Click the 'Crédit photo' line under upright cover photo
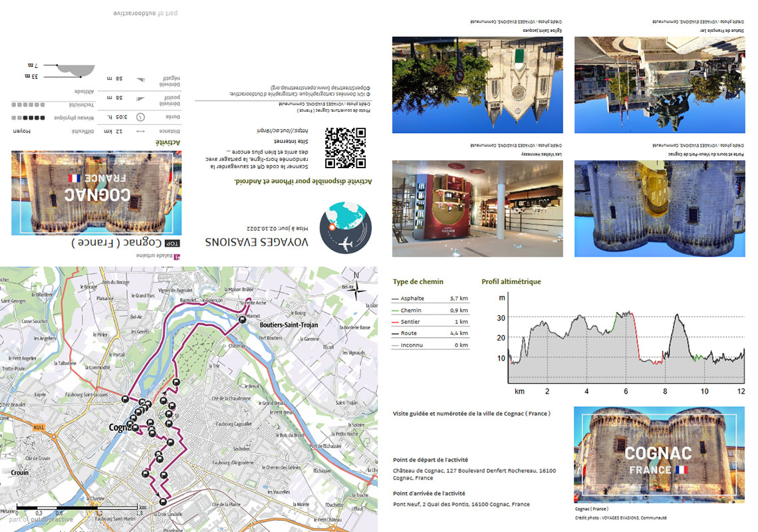758x532 pixels. [621, 517]
